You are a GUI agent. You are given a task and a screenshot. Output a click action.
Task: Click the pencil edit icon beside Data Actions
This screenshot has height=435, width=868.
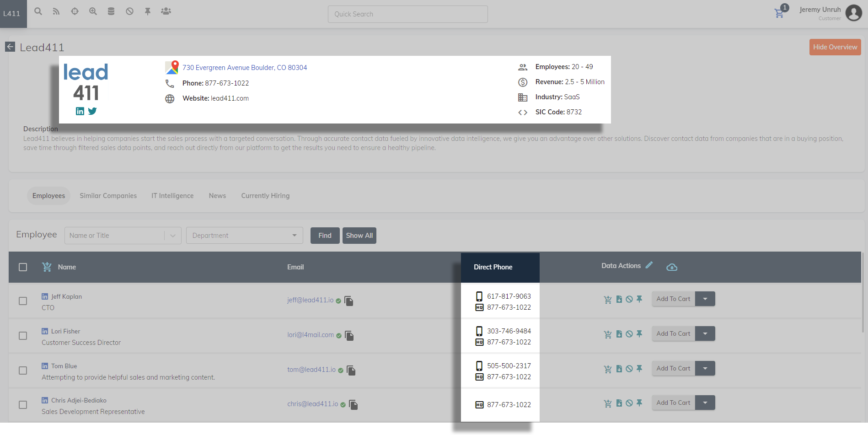[x=649, y=265]
